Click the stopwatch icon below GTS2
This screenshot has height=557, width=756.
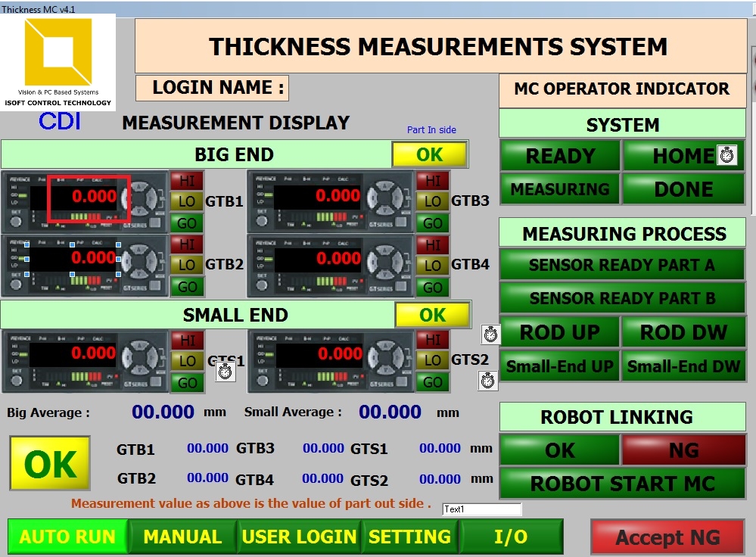(x=488, y=381)
